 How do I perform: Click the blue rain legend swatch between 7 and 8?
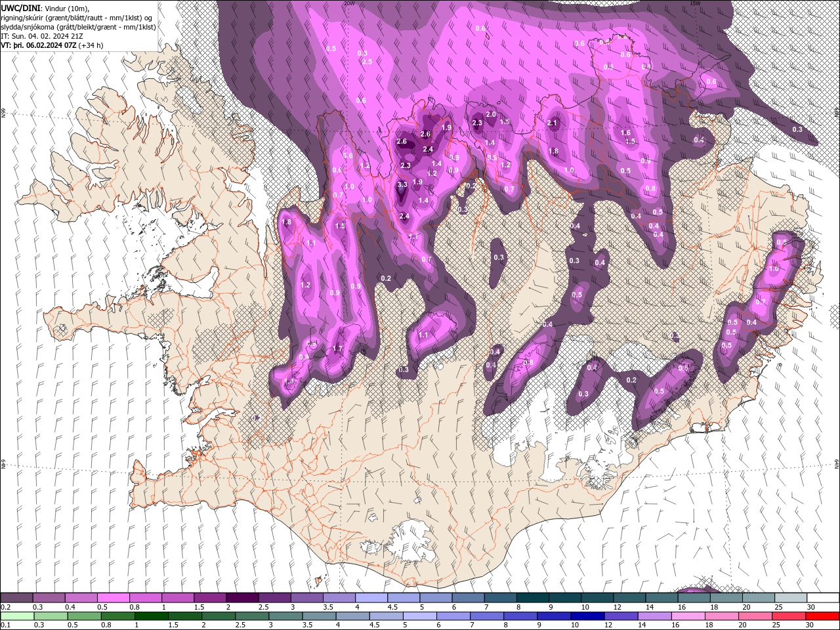[486, 616]
